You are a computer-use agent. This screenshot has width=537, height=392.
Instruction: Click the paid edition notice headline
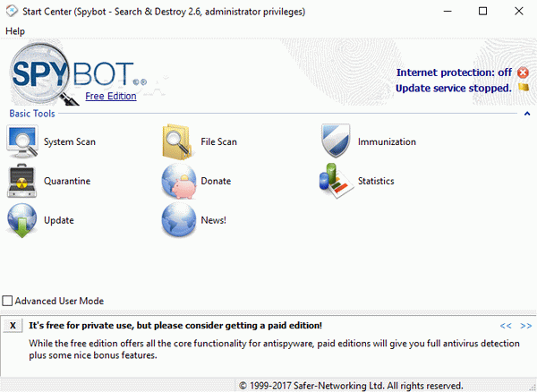(175, 325)
